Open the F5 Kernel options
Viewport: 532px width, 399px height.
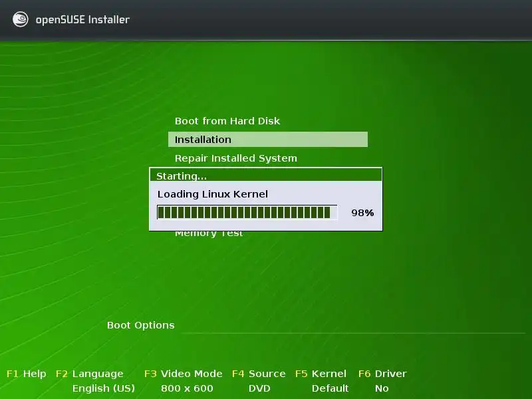(x=321, y=374)
